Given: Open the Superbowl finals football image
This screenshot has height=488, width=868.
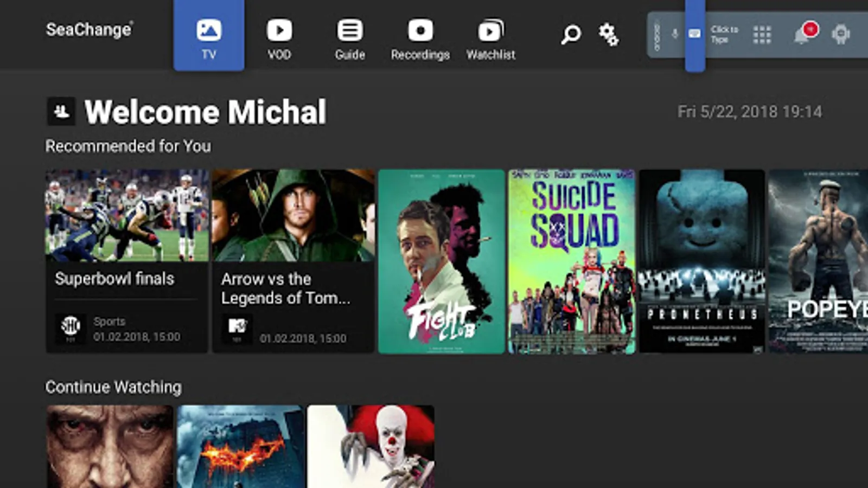Looking at the screenshot, I should pyautogui.click(x=127, y=215).
